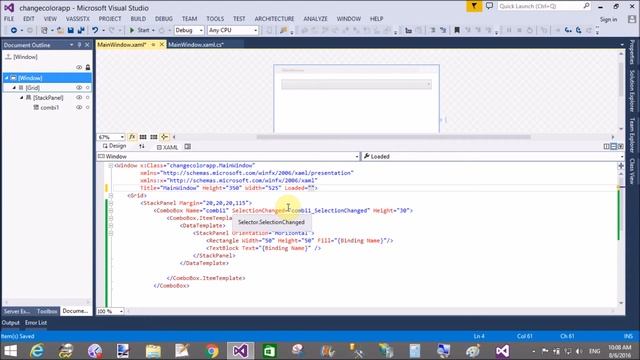640x360 pixels.
Task: Toggle lock circle on combi1 row
Action: (87, 107)
